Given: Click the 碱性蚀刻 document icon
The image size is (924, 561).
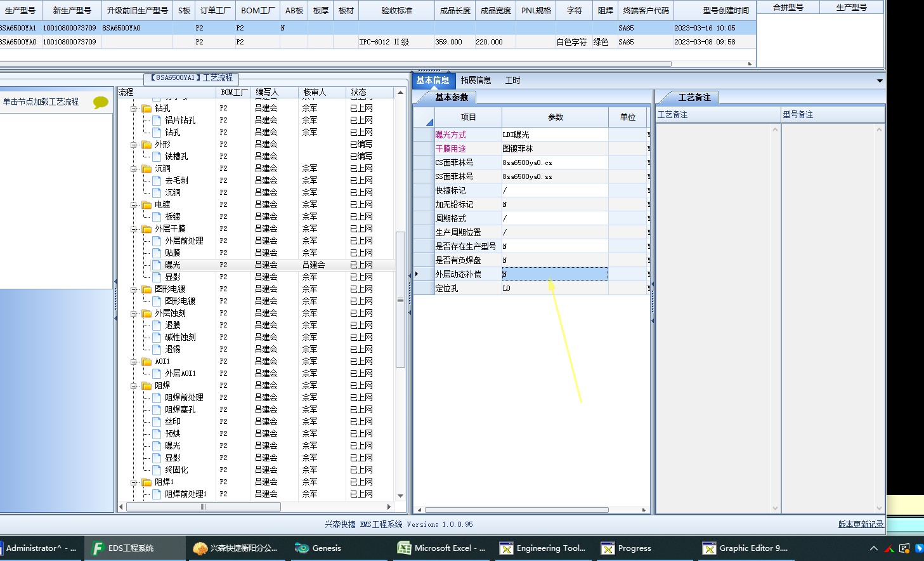Looking at the screenshot, I should [x=157, y=337].
